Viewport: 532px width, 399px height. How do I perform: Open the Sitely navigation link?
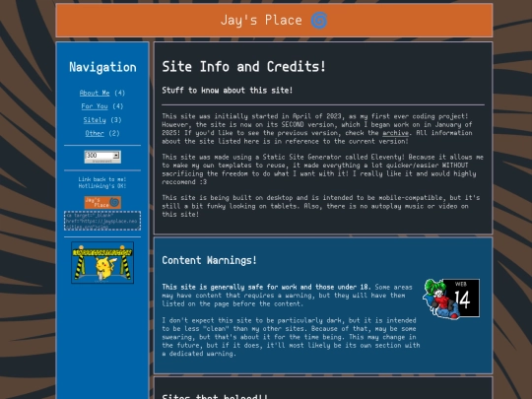click(95, 120)
